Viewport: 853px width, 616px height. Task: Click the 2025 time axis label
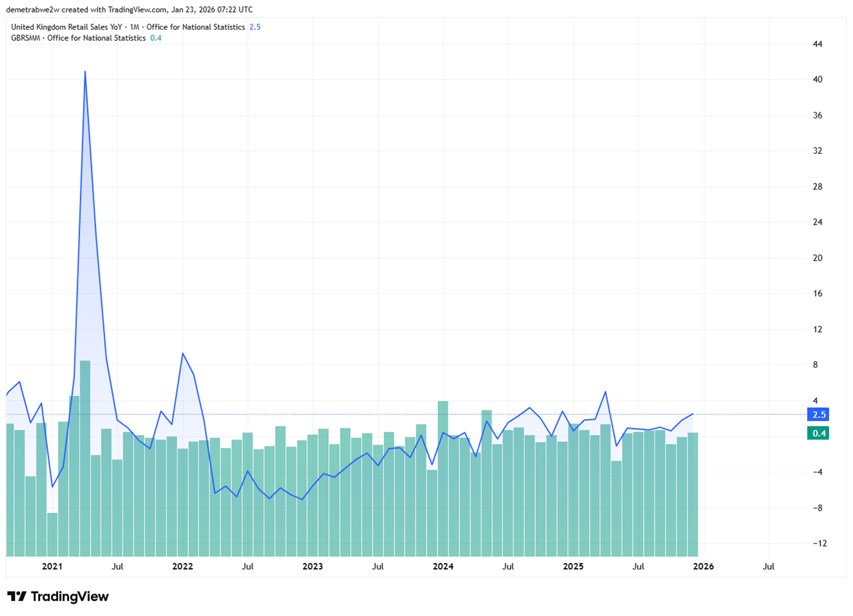[573, 566]
